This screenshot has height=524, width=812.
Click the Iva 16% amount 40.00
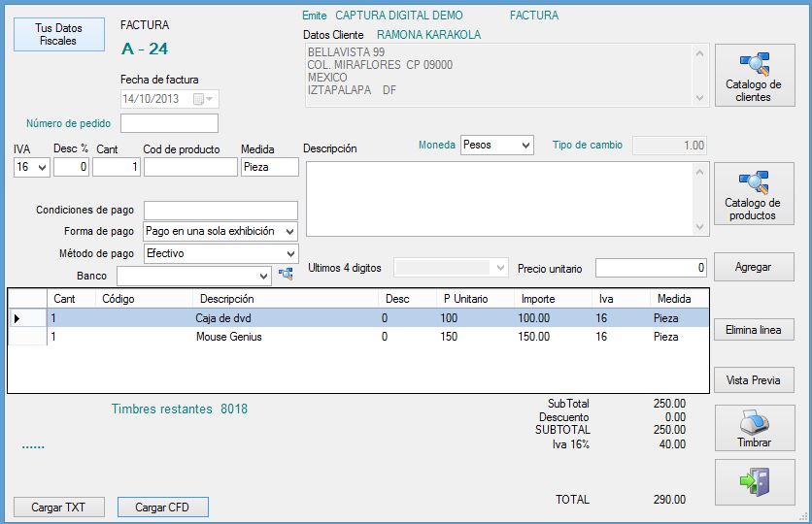point(673,444)
